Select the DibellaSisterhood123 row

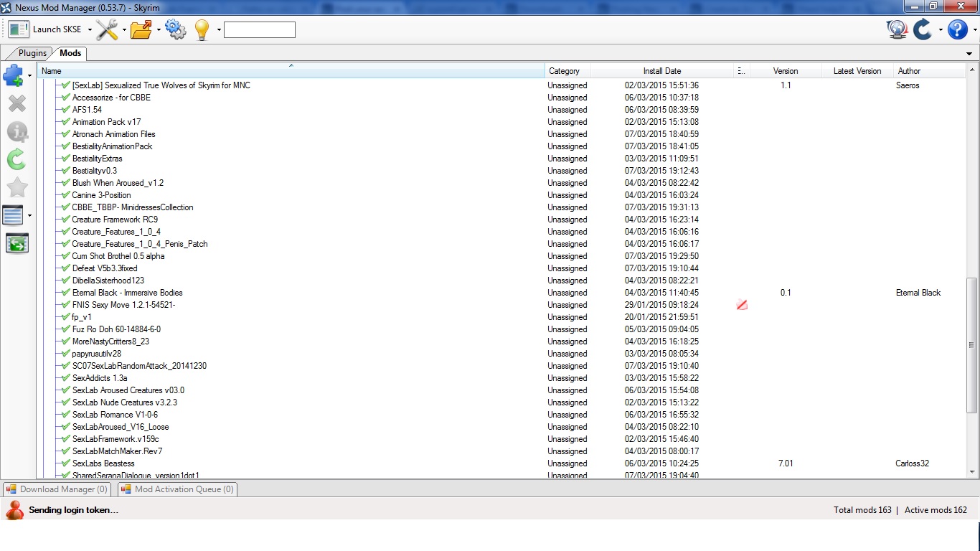pyautogui.click(x=502, y=281)
